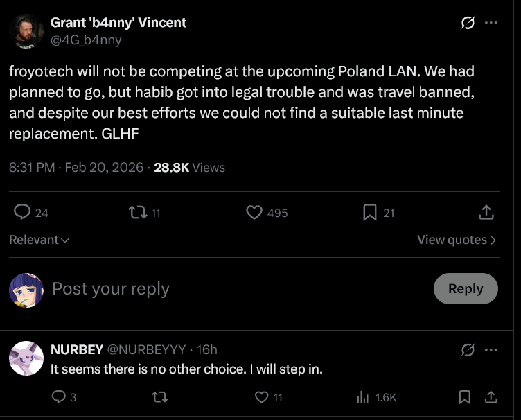The height and width of the screenshot is (420, 521).
Task: Like the froyotech announcement post
Action: [x=254, y=212]
